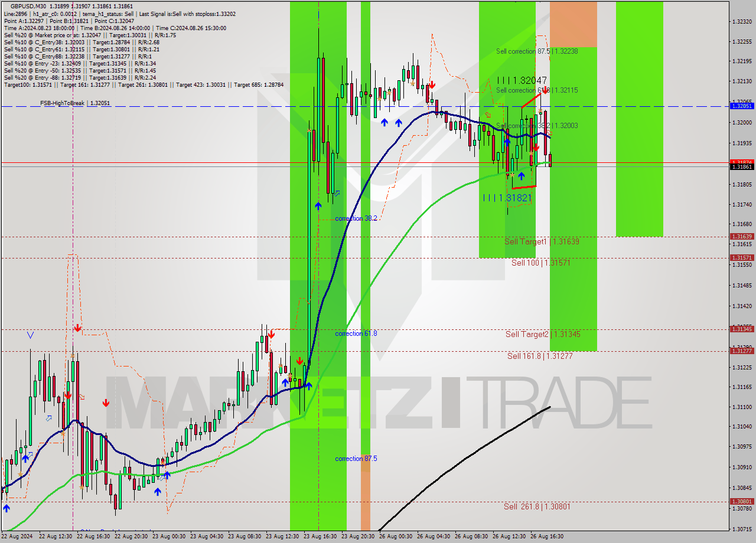
Task: Select the blue 'correction 38.2' label
Action: point(356,218)
